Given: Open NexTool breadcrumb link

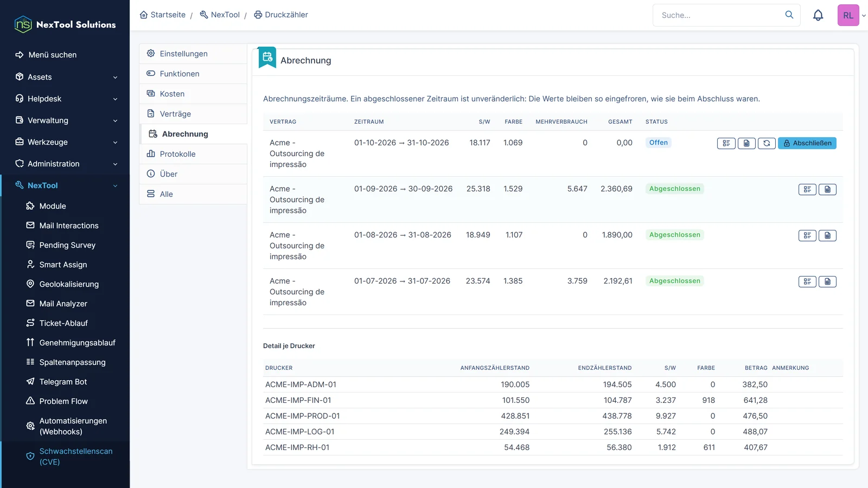Looking at the screenshot, I should (220, 15).
